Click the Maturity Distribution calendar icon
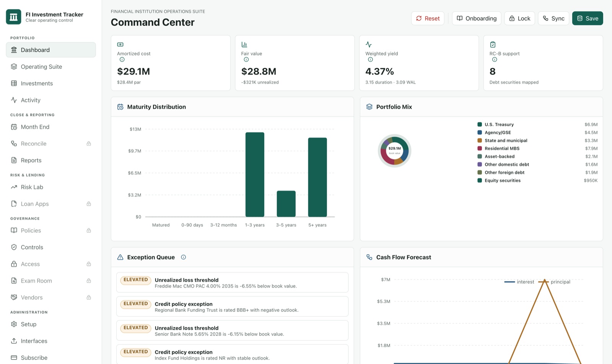The height and width of the screenshot is (364, 612). click(120, 107)
